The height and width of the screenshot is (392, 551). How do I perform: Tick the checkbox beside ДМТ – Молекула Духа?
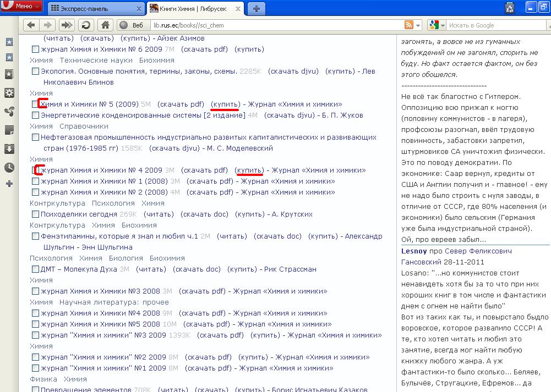[35, 269]
